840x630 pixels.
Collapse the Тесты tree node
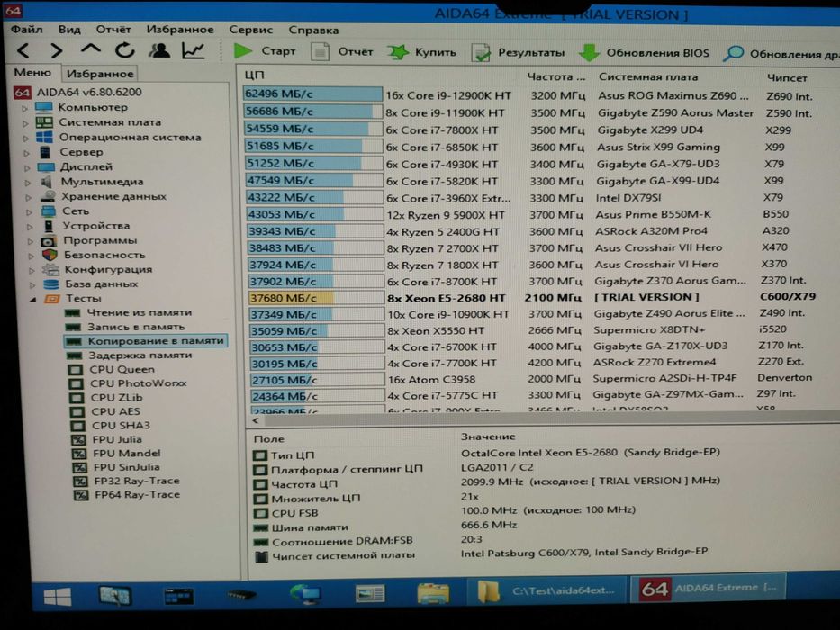coord(32,300)
